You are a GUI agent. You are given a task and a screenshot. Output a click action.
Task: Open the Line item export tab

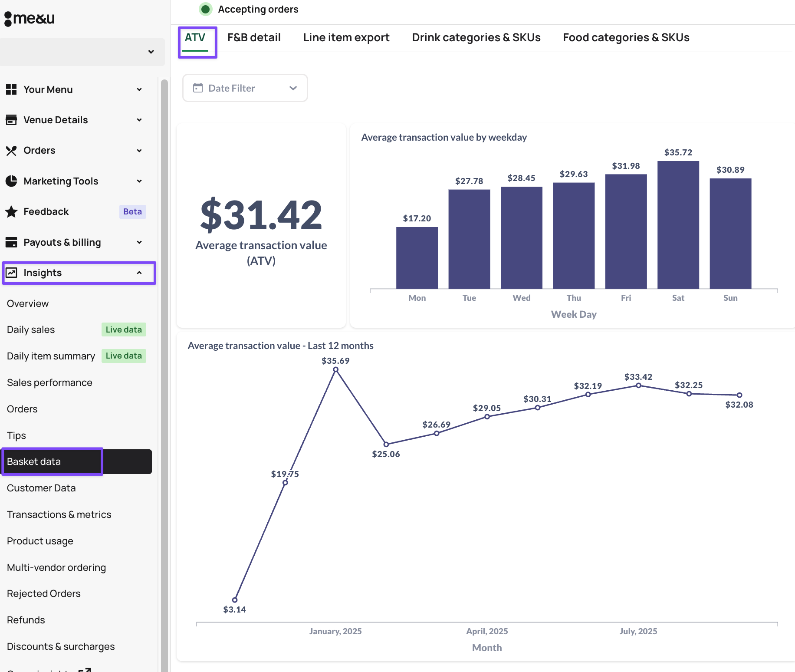coord(346,38)
